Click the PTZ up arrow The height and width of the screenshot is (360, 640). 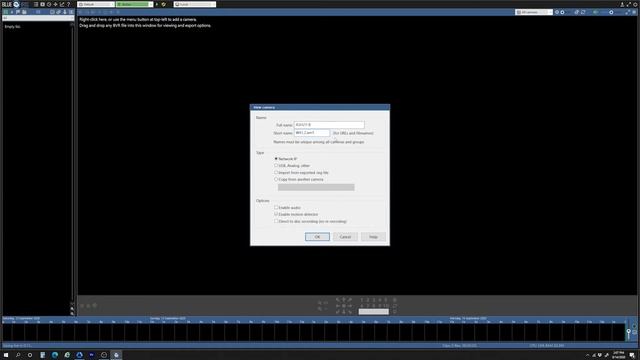click(344, 300)
